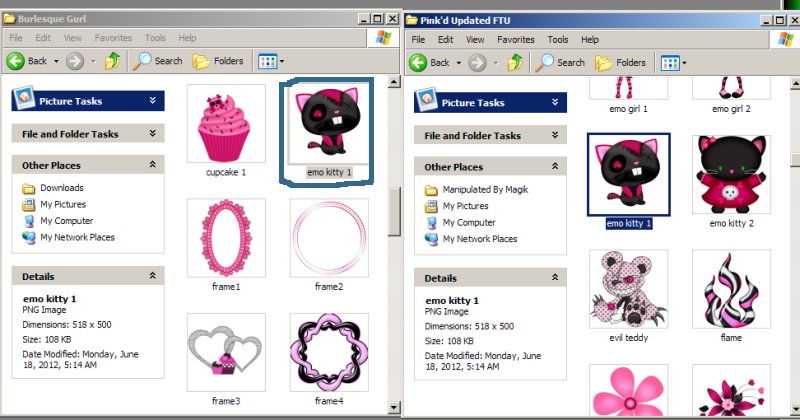Click Forward arrow in Pink'd Updated FTU window
Image resolution: width=800 pixels, height=420 pixels.
coord(478,63)
